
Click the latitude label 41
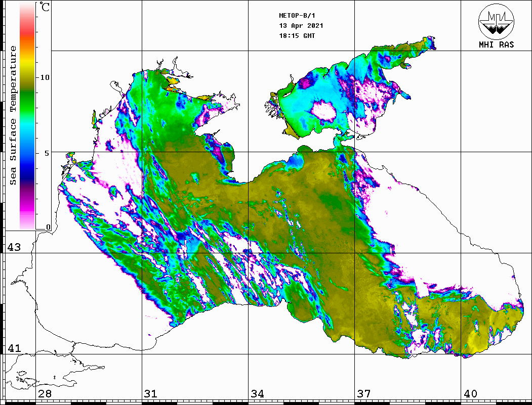(14, 348)
